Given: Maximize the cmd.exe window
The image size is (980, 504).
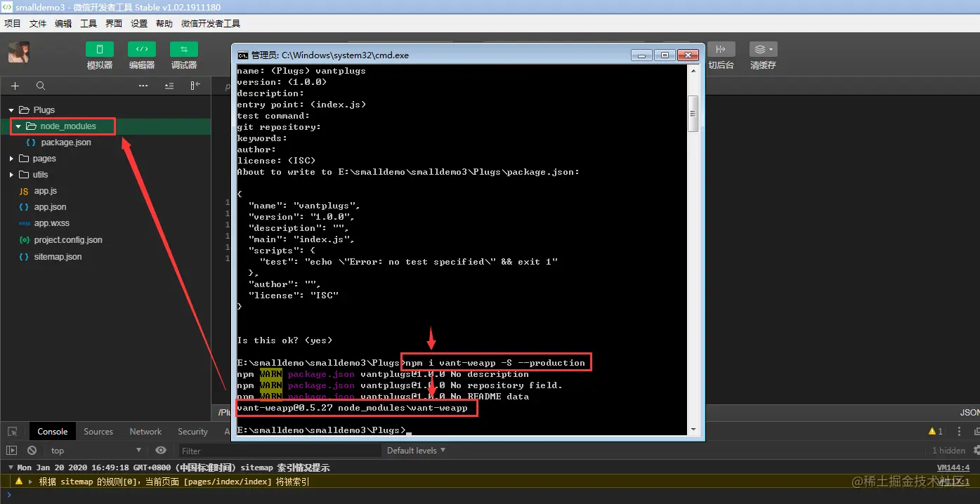Looking at the screenshot, I should [x=664, y=55].
